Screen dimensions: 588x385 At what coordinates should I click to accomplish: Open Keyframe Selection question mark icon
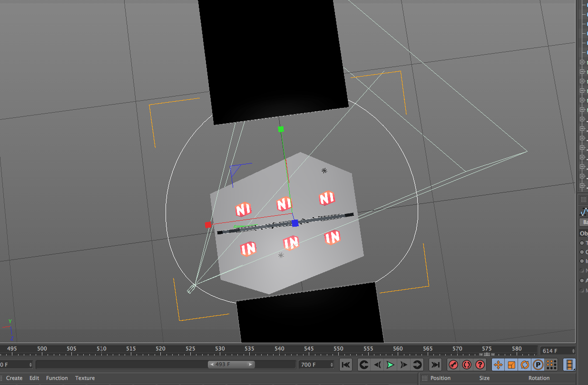[480, 365]
